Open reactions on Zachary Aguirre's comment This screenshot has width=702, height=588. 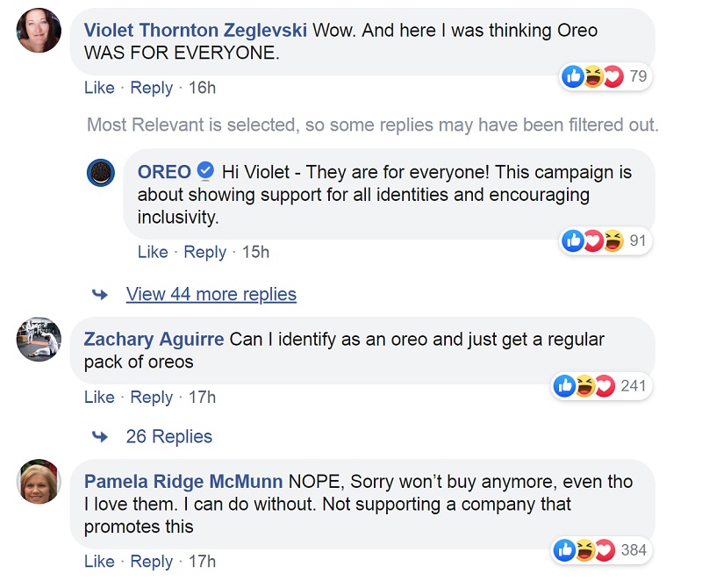pyautogui.click(x=601, y=386)
